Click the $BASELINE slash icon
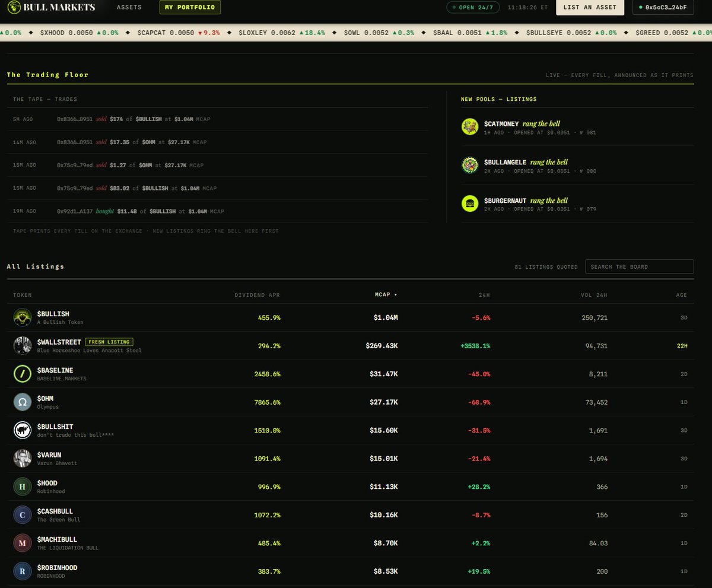Image resolution: width=712 pixels, height=588 pixels. [x=22, y=374]
